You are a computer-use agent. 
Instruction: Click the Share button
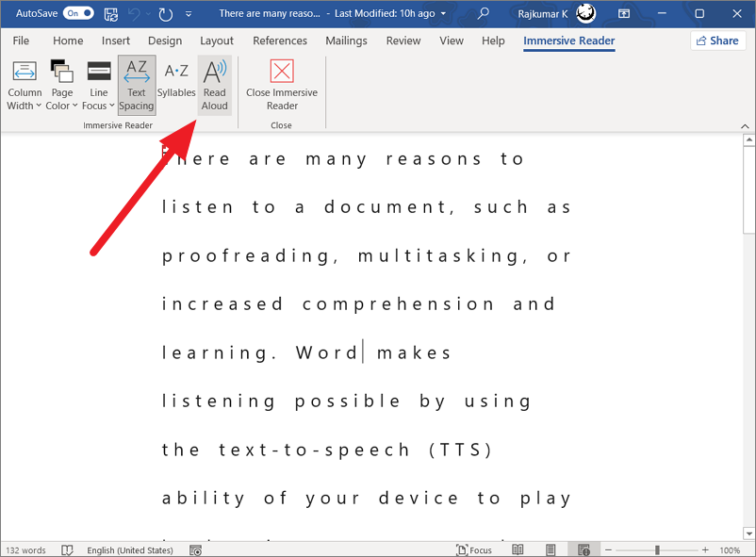(x=718, y=41)
